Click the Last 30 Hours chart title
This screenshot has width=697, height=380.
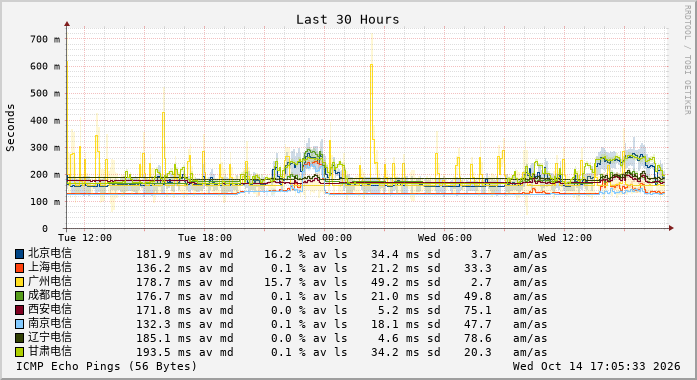[x=348, y=20]
